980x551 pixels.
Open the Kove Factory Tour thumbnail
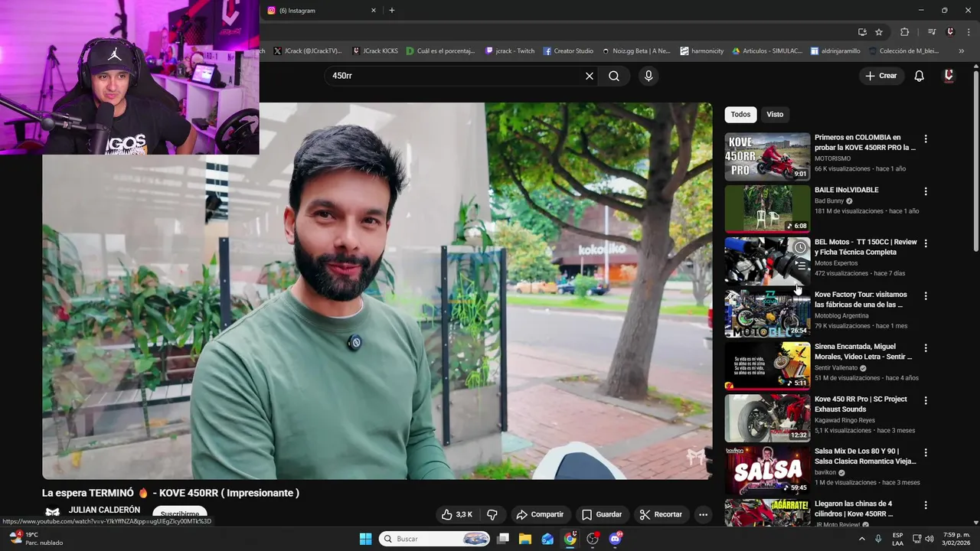click(x=767, y=314)
